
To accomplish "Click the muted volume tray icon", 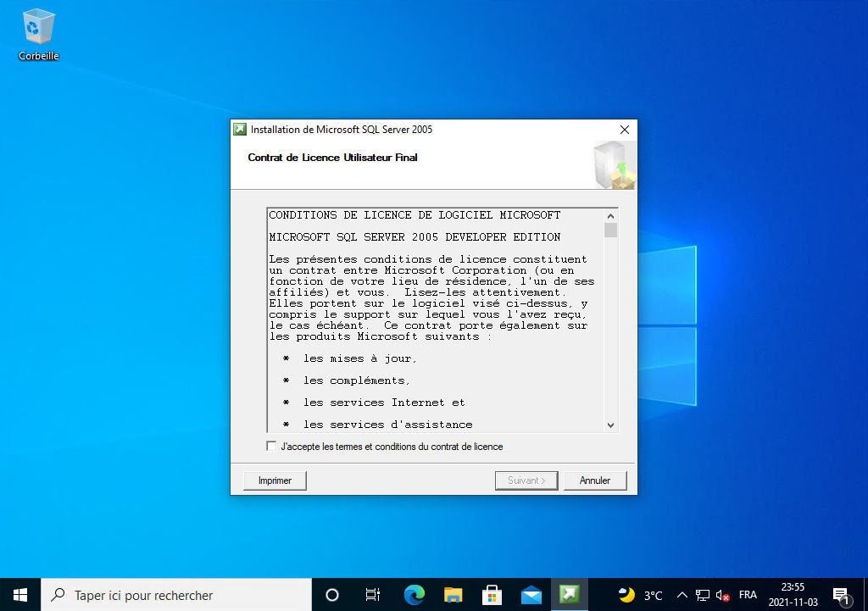I will [x=723, y=595].
